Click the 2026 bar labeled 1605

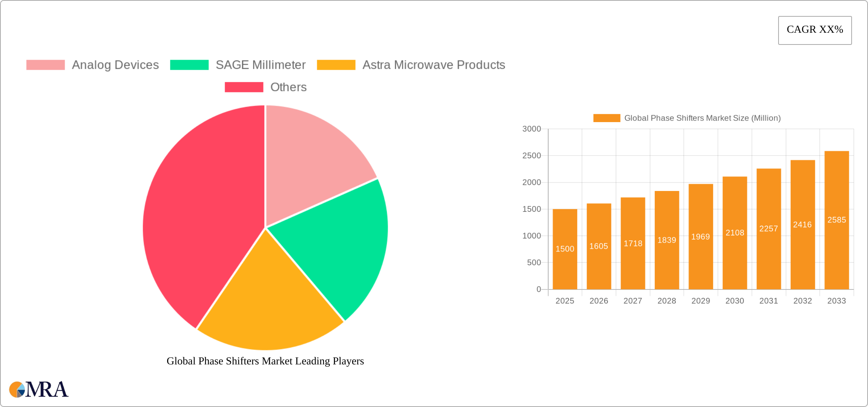[599, 246]
